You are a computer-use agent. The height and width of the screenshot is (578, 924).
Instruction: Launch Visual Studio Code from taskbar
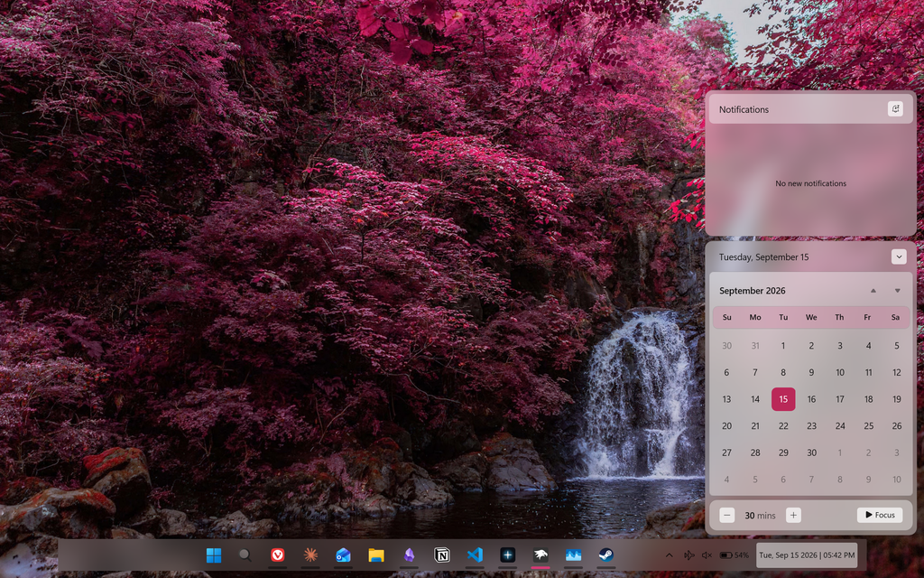(x=475, y=555)
